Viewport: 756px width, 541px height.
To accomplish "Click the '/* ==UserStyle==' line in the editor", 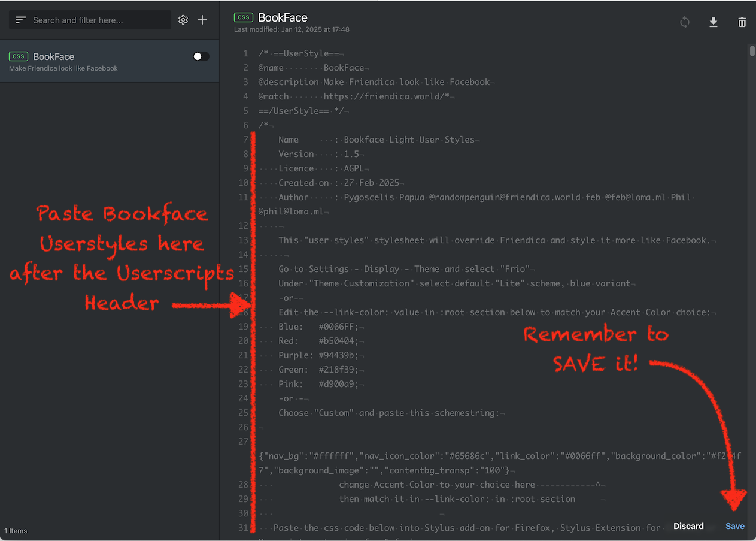I will point(301,53).
